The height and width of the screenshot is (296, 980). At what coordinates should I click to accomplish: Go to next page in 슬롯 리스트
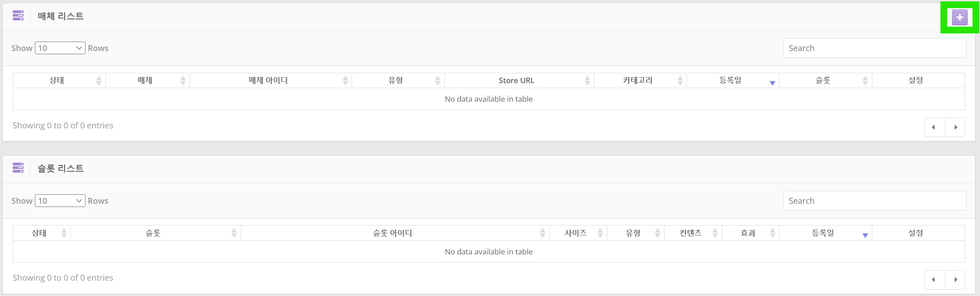[955, 280]
